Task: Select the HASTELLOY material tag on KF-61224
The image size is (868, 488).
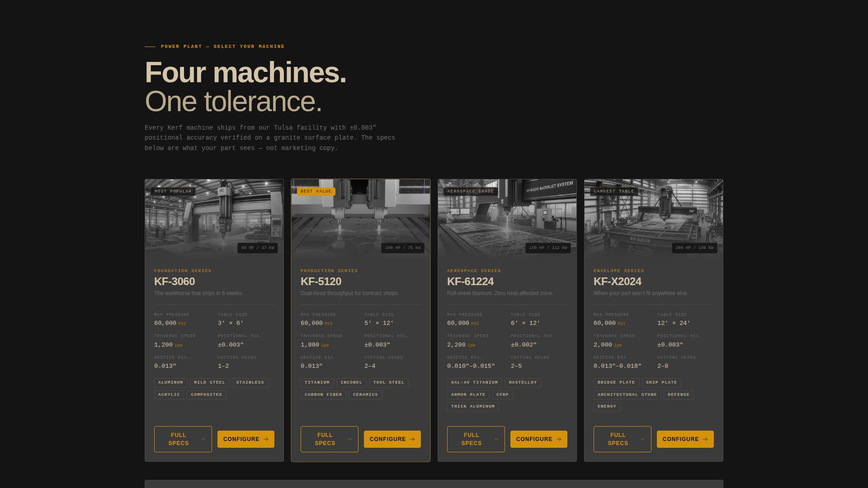Action: coord(523,382)
